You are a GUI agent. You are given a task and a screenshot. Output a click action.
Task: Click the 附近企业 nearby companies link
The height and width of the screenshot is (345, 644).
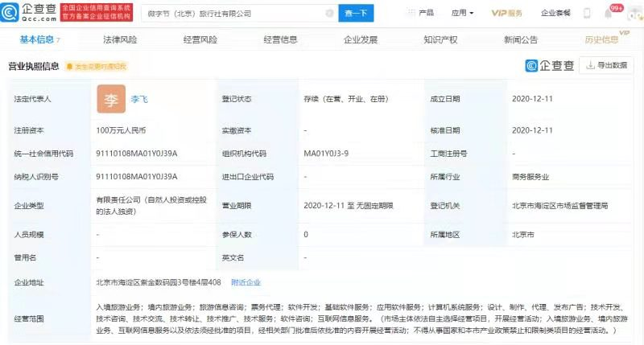tap(246, 282)
